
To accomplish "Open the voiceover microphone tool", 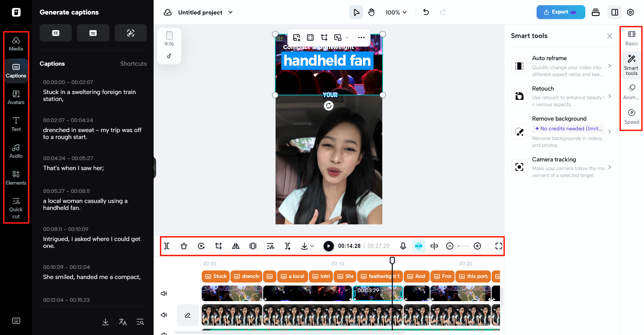I will (403, 246).
